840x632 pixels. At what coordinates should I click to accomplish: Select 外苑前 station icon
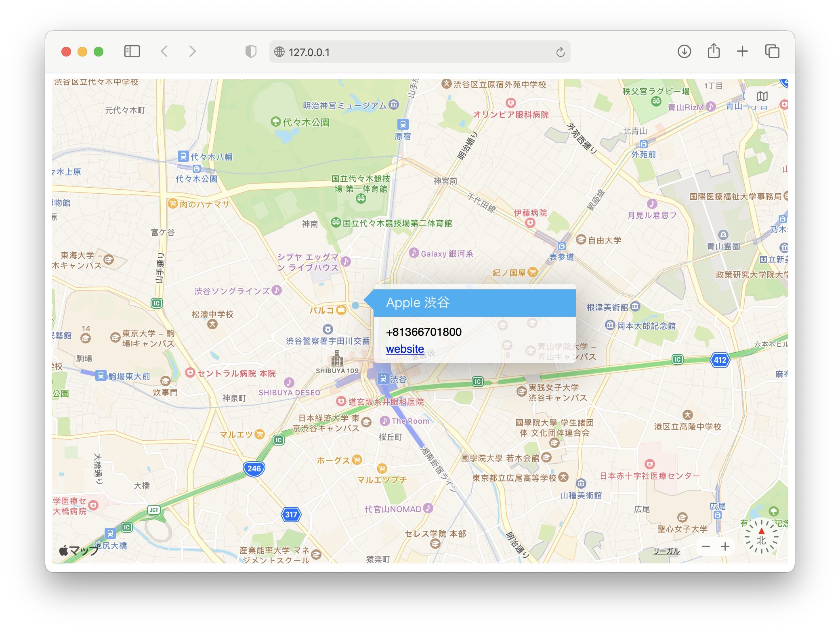pos(644,144)
